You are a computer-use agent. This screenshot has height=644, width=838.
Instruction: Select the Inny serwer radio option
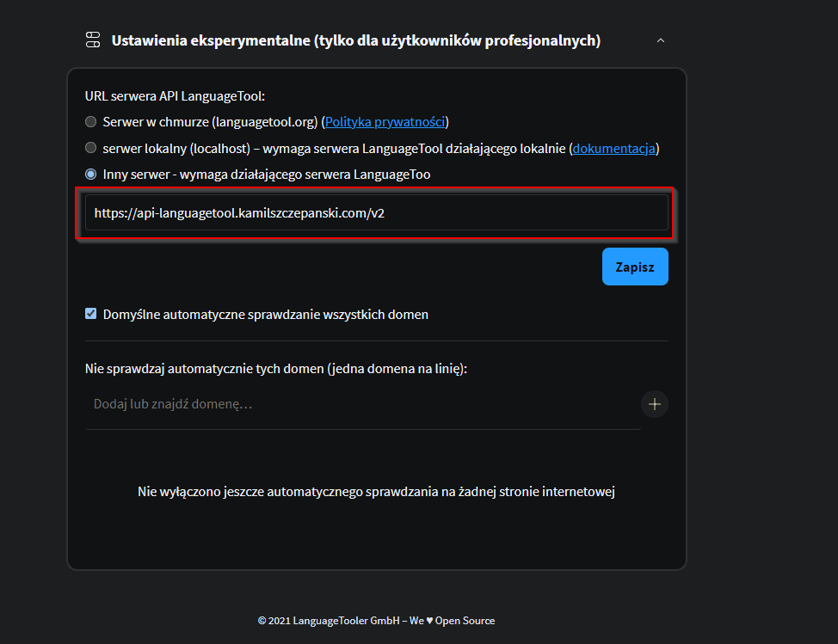tap(91, 174)
